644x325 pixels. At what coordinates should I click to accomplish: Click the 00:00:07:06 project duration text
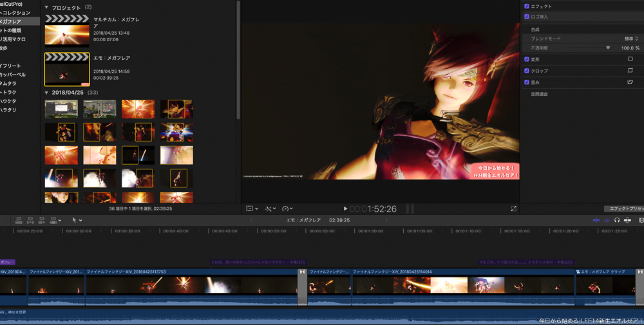[x=106, y=40]
